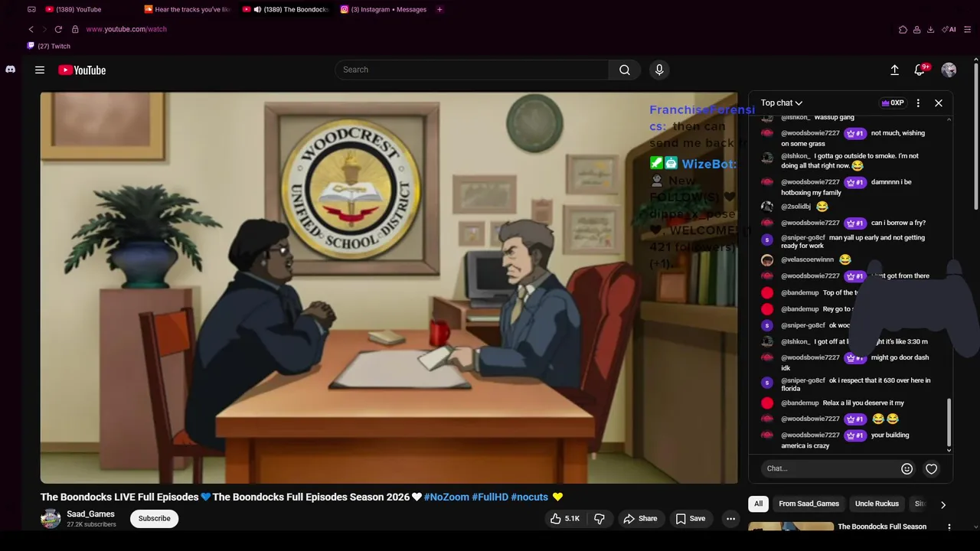
Task: Open browser extensions icon
Action: click(903, 29)
